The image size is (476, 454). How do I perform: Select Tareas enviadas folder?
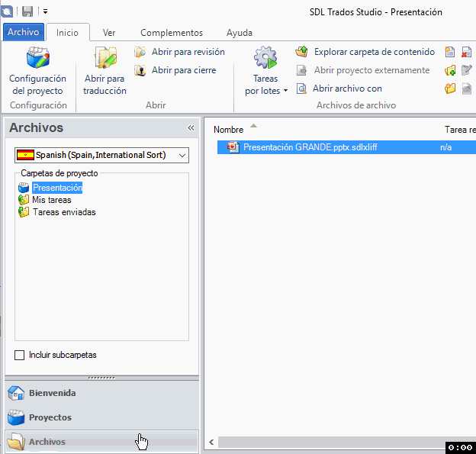tap(64, 212)
